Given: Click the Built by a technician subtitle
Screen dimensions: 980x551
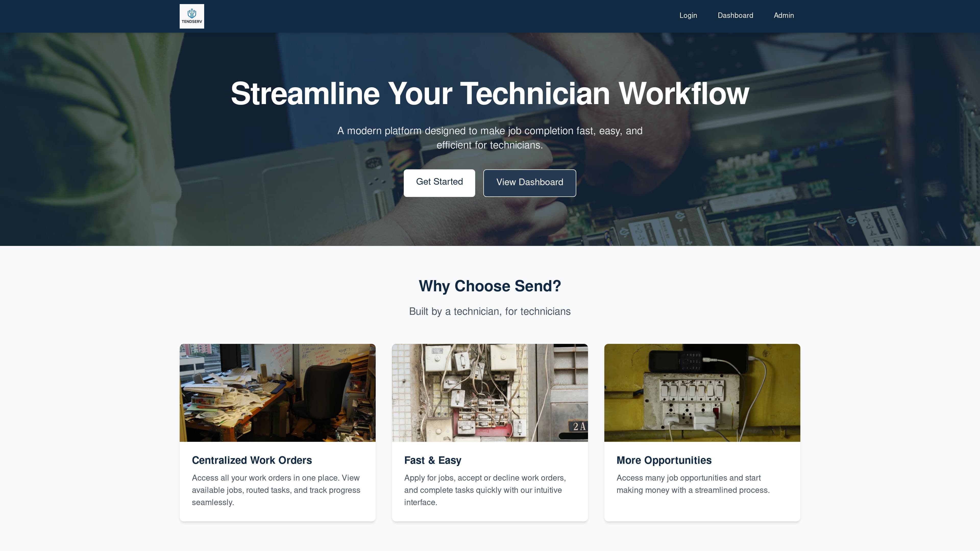Looking at the screenshot, I should click(x=490, y=311).
